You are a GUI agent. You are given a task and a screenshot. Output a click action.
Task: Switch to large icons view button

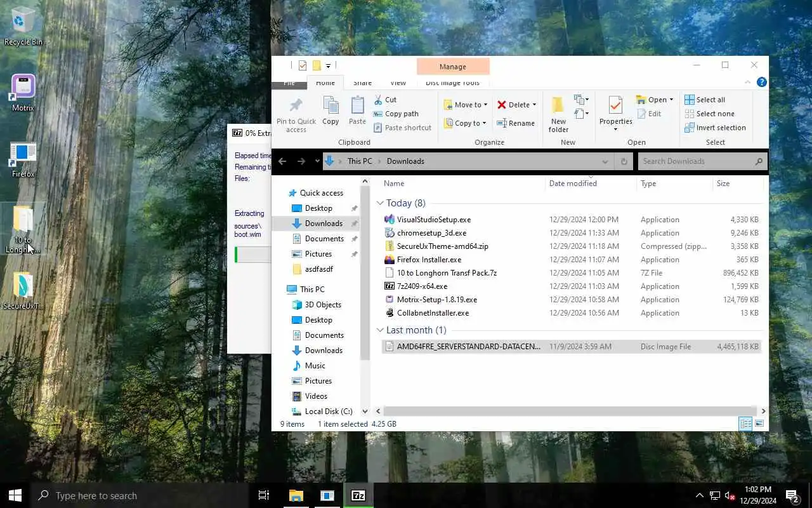click(759, 424)
